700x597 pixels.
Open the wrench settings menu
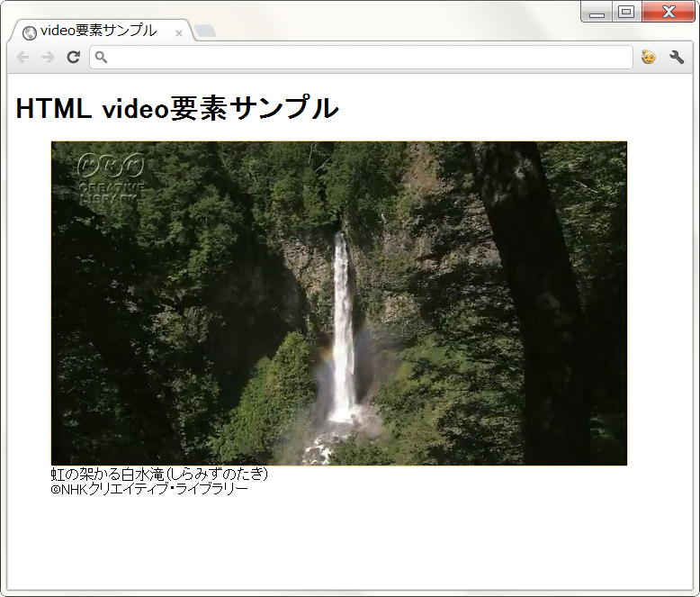point(677,58)
